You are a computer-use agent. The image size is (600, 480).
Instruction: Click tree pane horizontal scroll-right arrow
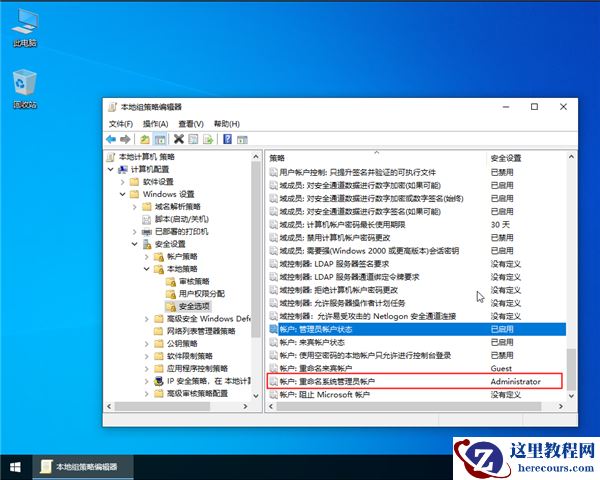(245, 406)
